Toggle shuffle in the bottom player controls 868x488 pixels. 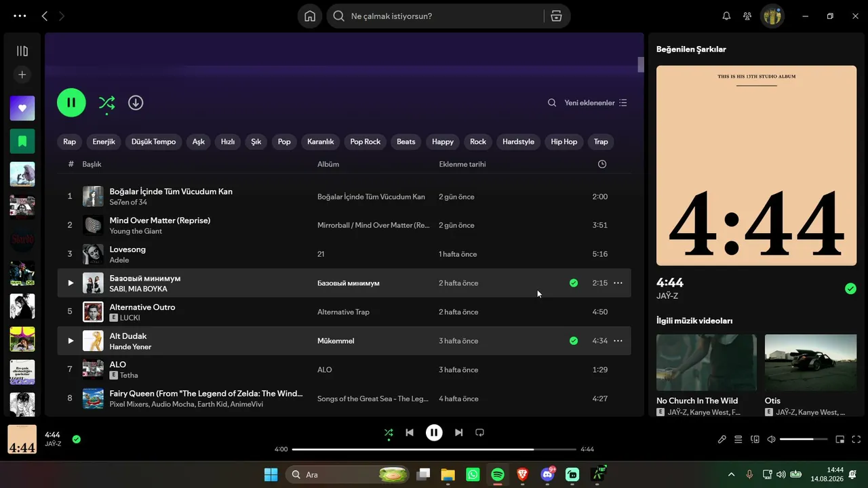tap(389, 432)
